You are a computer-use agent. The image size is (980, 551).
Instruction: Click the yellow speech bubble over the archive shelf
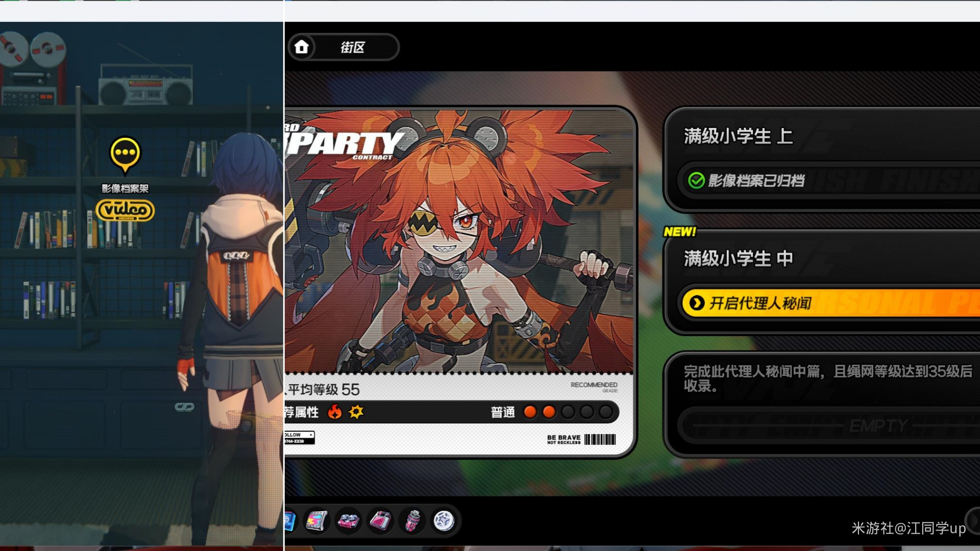[x=125, y=153]
